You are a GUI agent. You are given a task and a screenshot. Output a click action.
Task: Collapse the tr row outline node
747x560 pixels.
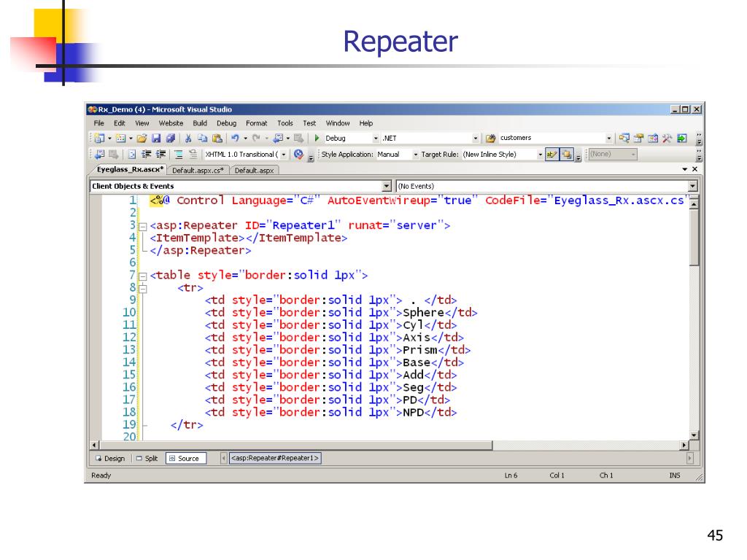pos(142,289)
